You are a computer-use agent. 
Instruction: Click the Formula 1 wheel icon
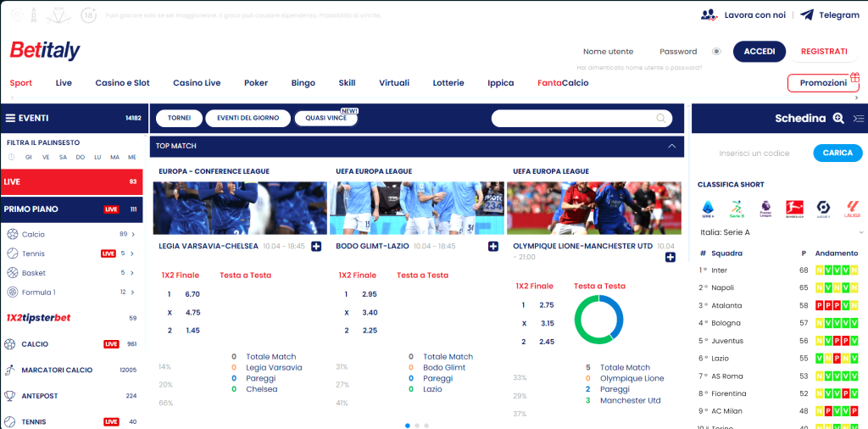12,292
